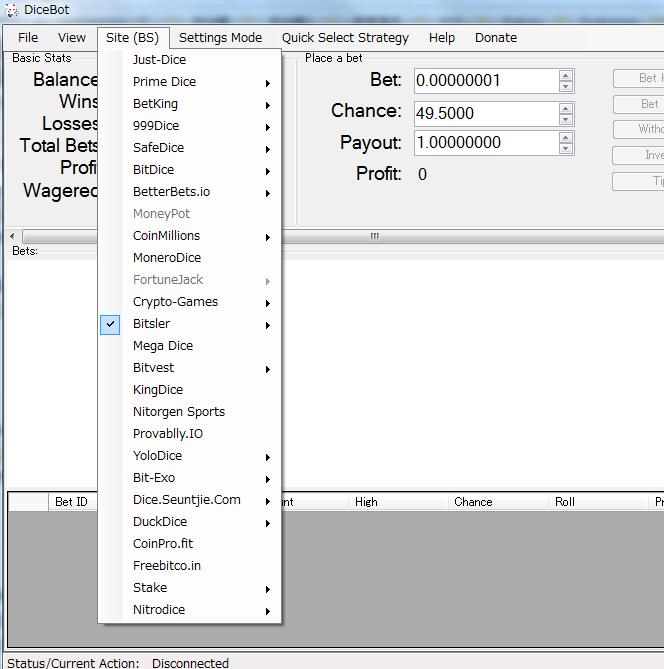Expand BitDice submenu arrow
This screenshot has width=664, height=669.
pos(268,171)
